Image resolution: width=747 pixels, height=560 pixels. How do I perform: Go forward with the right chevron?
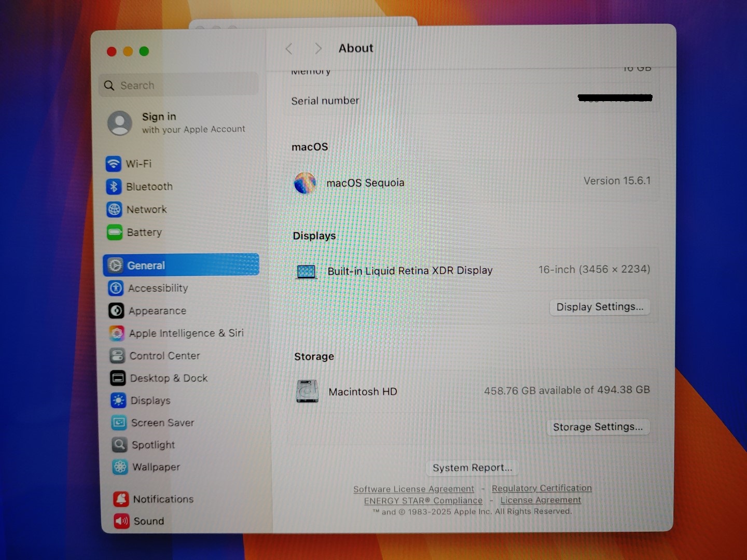click(318, 49)
